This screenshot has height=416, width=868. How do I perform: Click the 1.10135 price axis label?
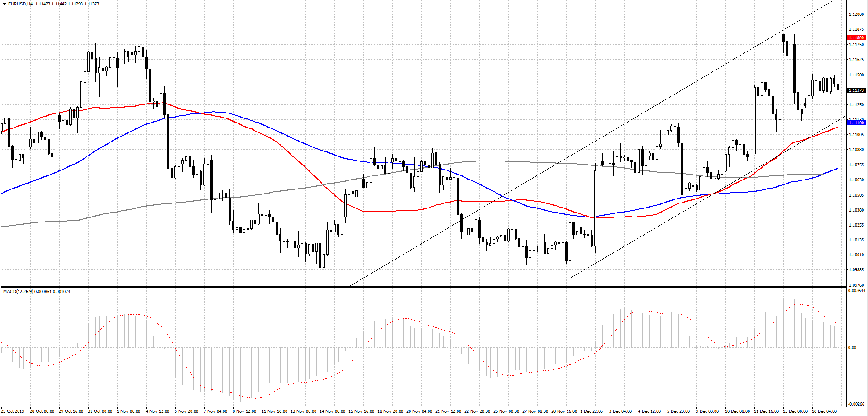click(857, 240)
